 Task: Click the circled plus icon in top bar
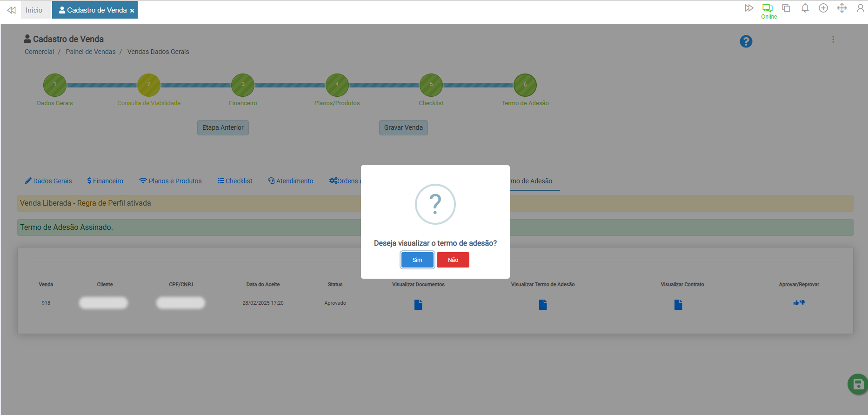(x=823, y=8)
